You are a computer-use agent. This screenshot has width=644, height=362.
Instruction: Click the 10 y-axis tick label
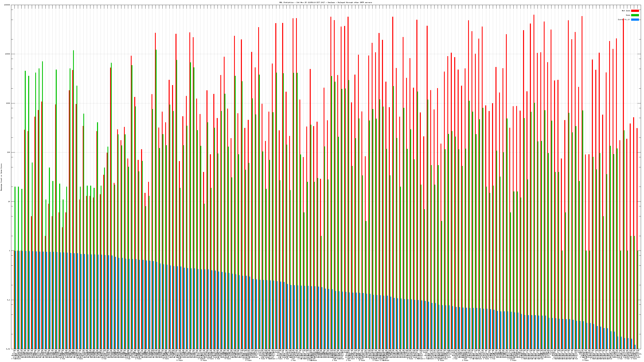click(9, 202)
